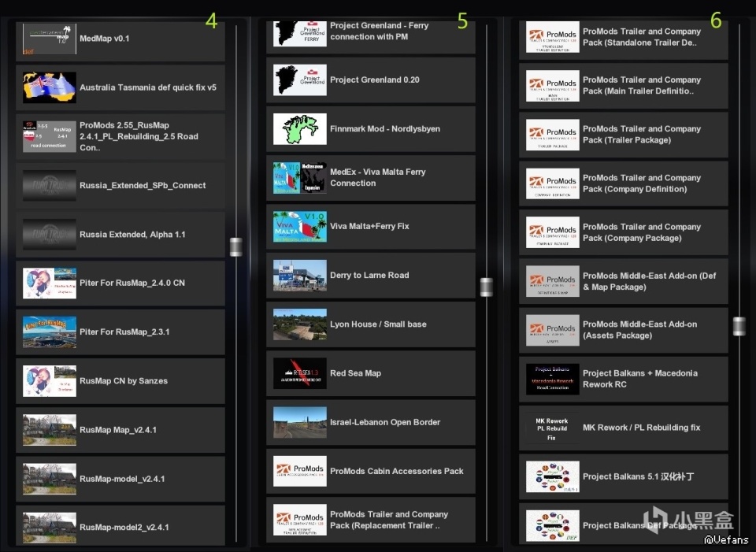Select the 'RusMap-model_v2.4.1' row
Viewport: 756px width, 552px height.
point(120,479)
